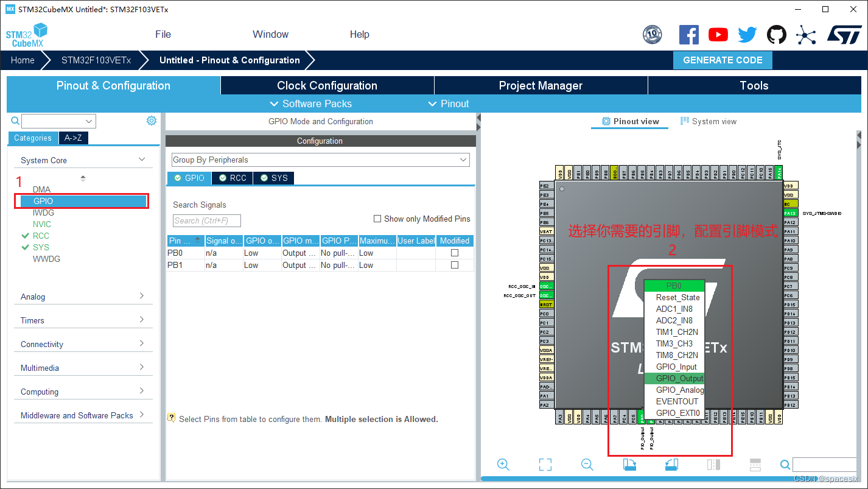Choose GPIO_Output in pin menu
The width and height of the screenshot is (868, 489).
tap(674, 378)
